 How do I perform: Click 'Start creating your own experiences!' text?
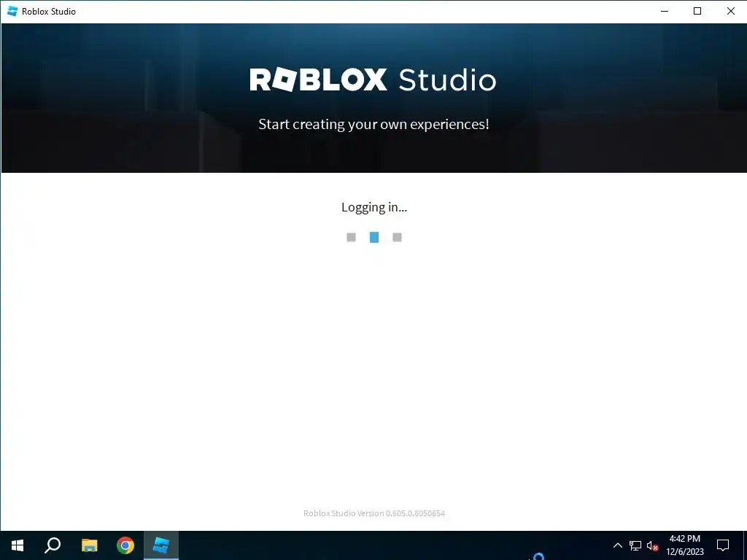[373, 124]
